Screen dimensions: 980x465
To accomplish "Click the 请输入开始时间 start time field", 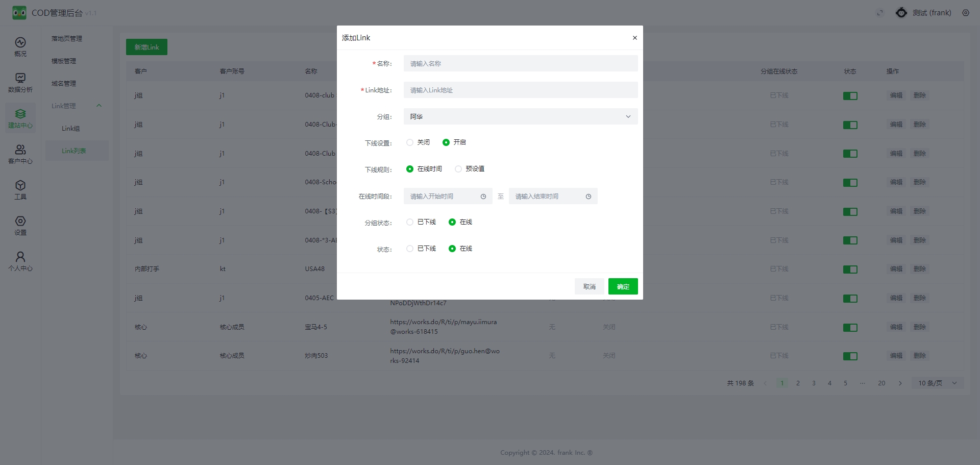I will 448,196.
